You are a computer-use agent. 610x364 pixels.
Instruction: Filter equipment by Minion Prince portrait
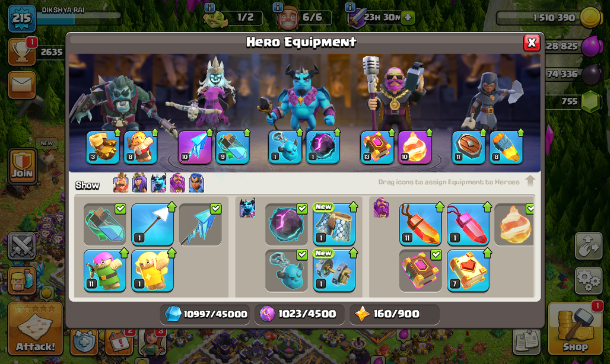[x=158, y=183]
